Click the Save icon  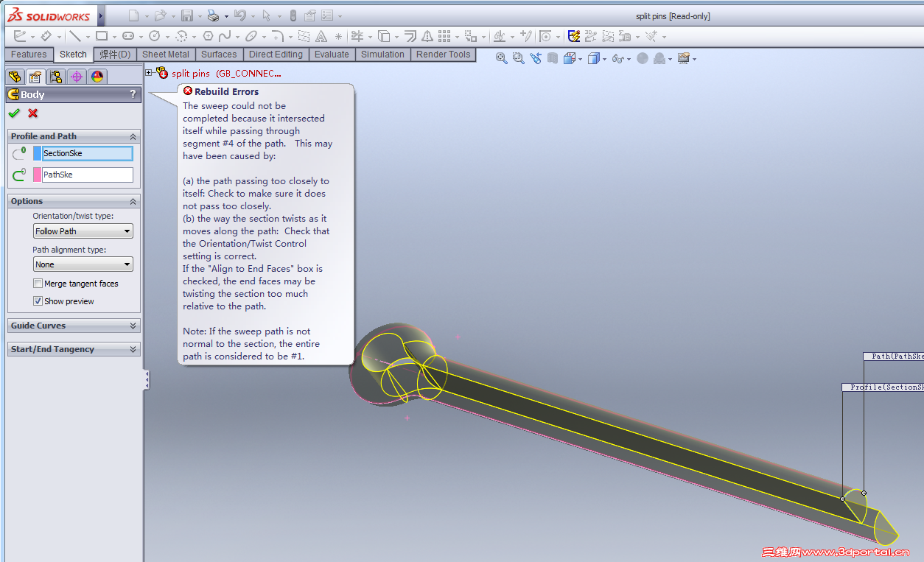tap(187, 15)
